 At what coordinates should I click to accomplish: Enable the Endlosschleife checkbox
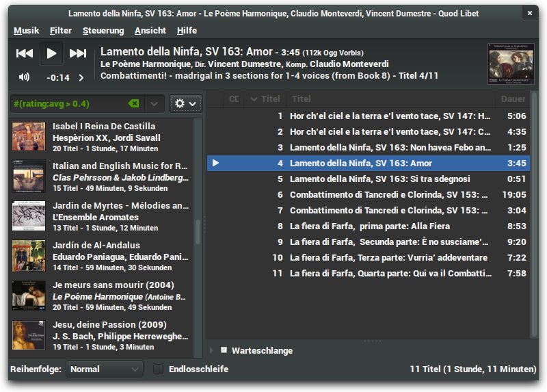pyautogui.click(x=159, y=369)
